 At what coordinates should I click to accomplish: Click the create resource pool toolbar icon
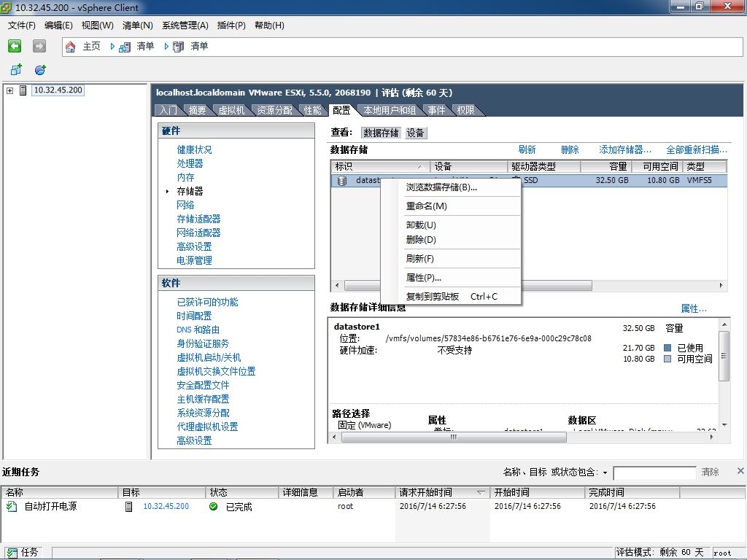[41, 69]
